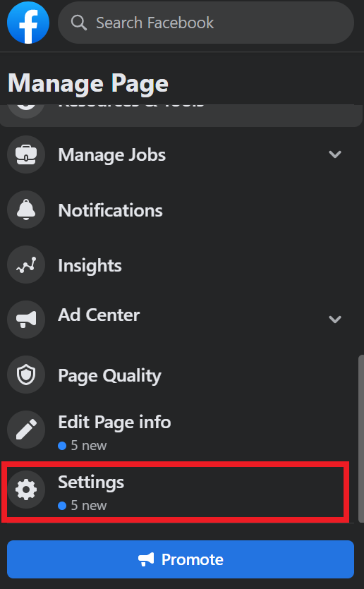The height and width of the screenshot is (589, 364).
Task: Click in the Search Facebook field
Action: [x=206, y=23]
